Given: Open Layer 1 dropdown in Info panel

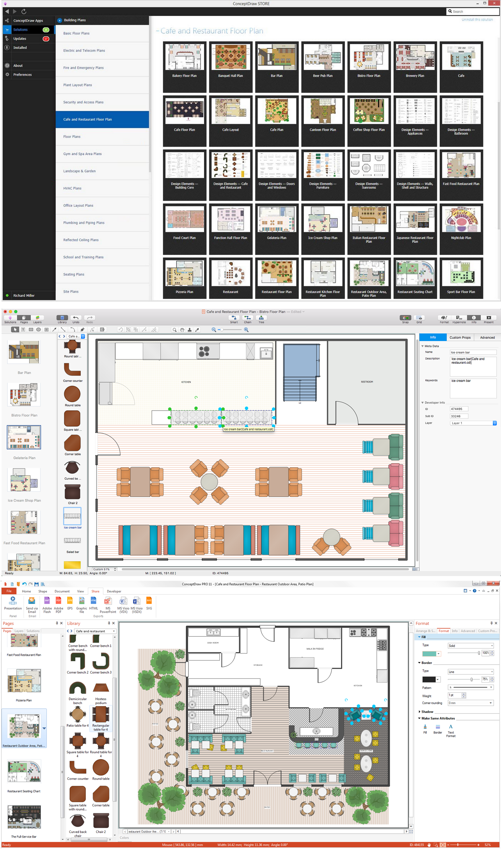Looking at the screenshot, I should [x=473, y=423].
